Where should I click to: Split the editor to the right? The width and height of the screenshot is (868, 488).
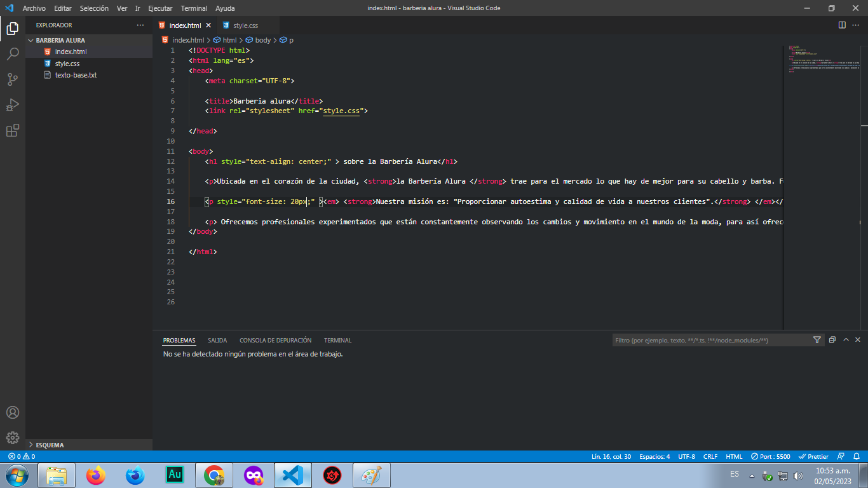click(842, 25)
